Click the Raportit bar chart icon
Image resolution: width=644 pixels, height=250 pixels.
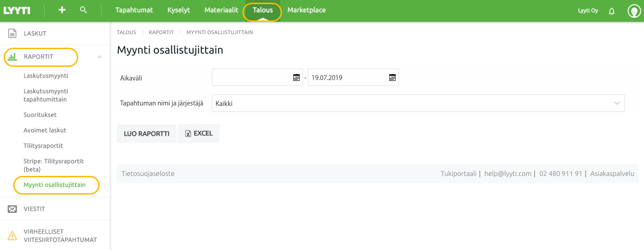tap(12, 57)
